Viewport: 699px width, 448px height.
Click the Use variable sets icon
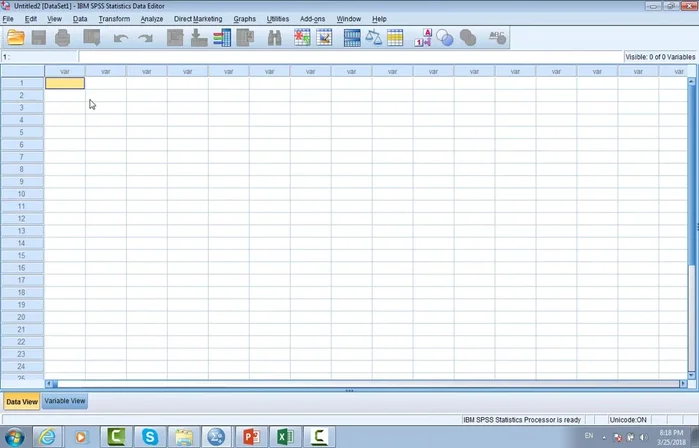click(x=445, y=37)
